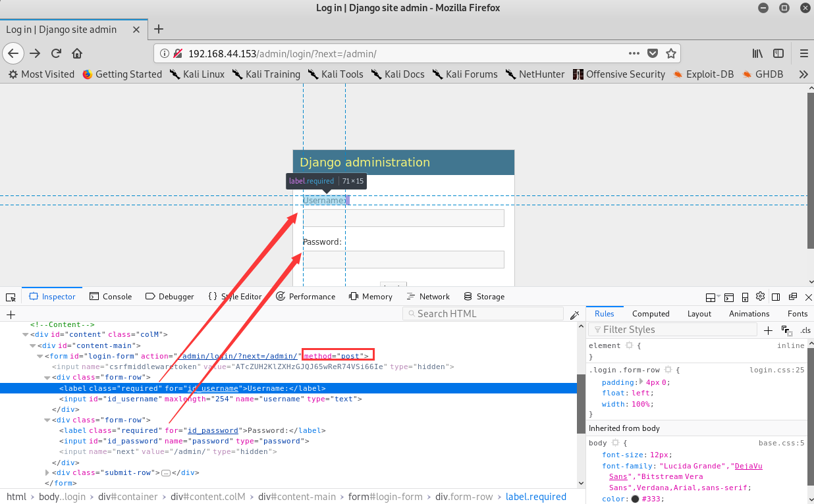The width and height of the screenshot is (814, 504).
Task: Toggle pseudo-class panel icon
Action: 786,330
